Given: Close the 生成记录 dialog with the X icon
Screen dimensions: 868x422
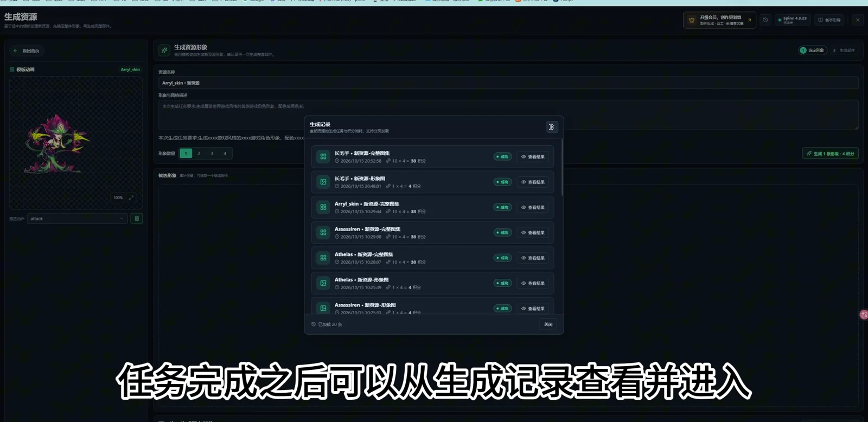Looking at the screenshot, I should click(x=551, y=127).
